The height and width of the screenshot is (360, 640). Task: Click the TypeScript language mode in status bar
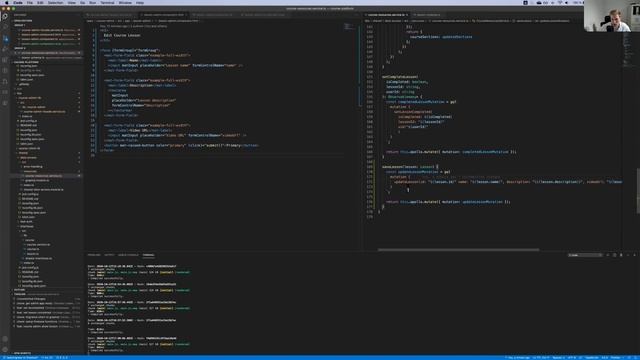[x=591, y=358]
